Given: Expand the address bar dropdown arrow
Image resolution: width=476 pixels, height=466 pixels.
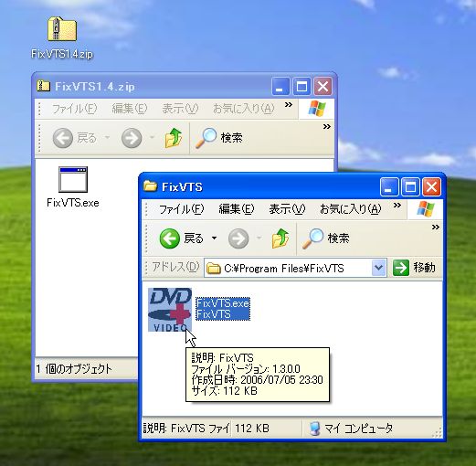Looking at the screenshot, I should pyautogui.click(x=378, y=268).
